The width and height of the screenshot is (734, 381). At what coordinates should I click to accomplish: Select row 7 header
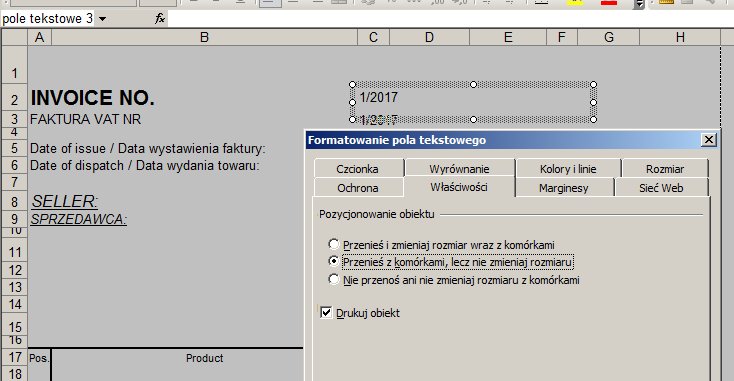point(15,182)
